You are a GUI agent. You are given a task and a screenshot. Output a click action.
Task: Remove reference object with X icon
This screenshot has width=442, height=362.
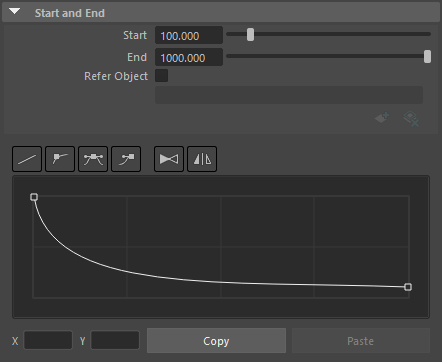click(411, 119)
